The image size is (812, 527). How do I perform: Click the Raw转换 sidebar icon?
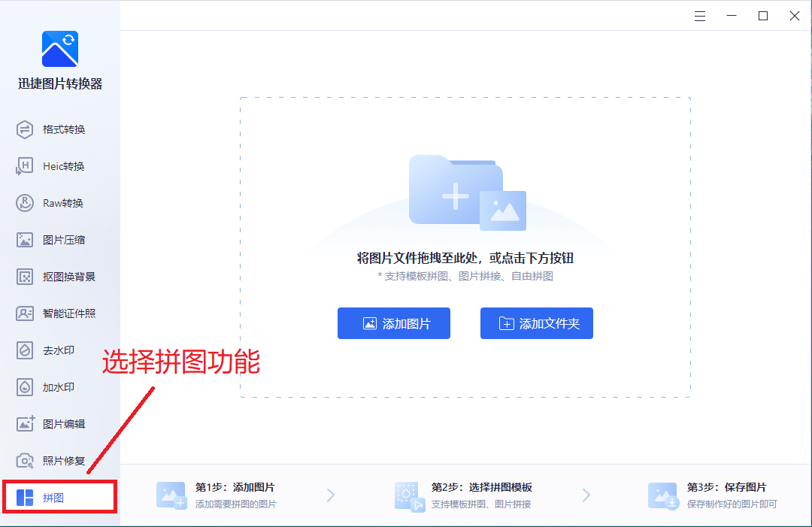click(x=24, y=203)
